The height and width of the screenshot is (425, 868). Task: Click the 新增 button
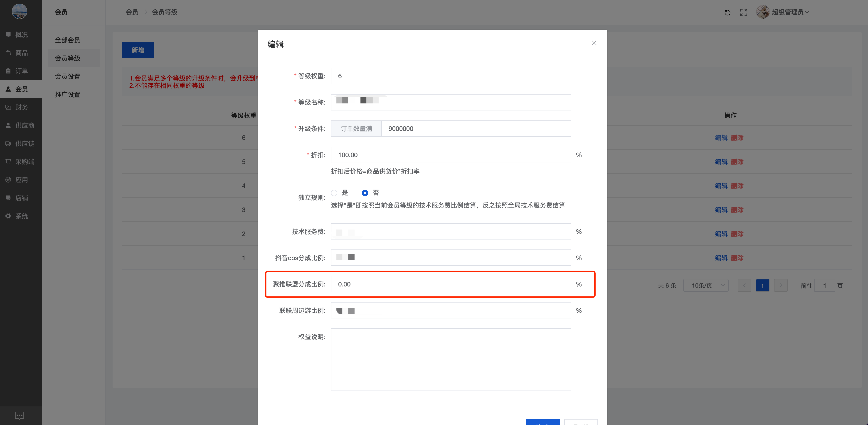pos(138,50)
